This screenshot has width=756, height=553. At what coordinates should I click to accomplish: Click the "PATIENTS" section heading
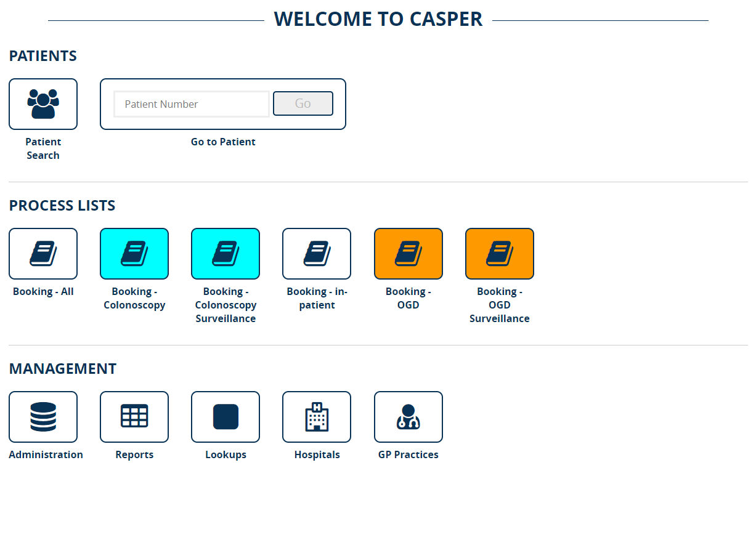point(43,56)
